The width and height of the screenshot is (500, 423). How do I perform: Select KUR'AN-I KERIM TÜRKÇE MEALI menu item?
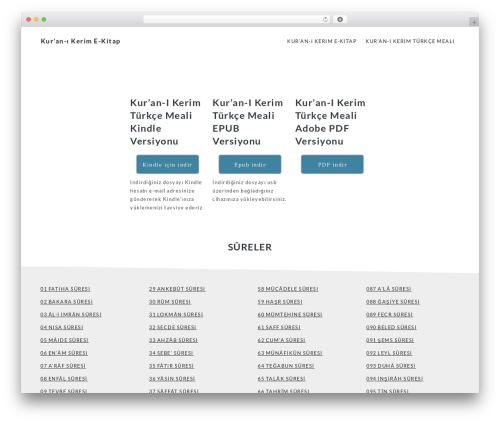coord(410,41)
